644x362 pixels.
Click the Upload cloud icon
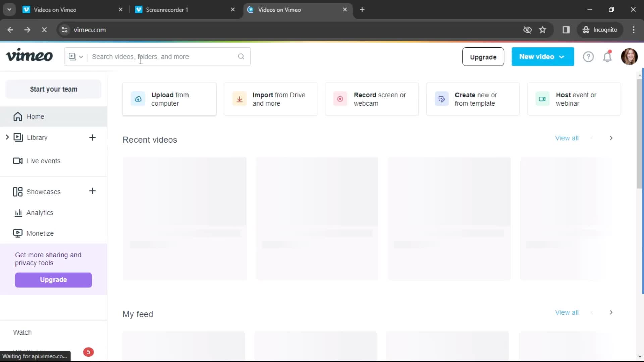click(x=138, y=99)
